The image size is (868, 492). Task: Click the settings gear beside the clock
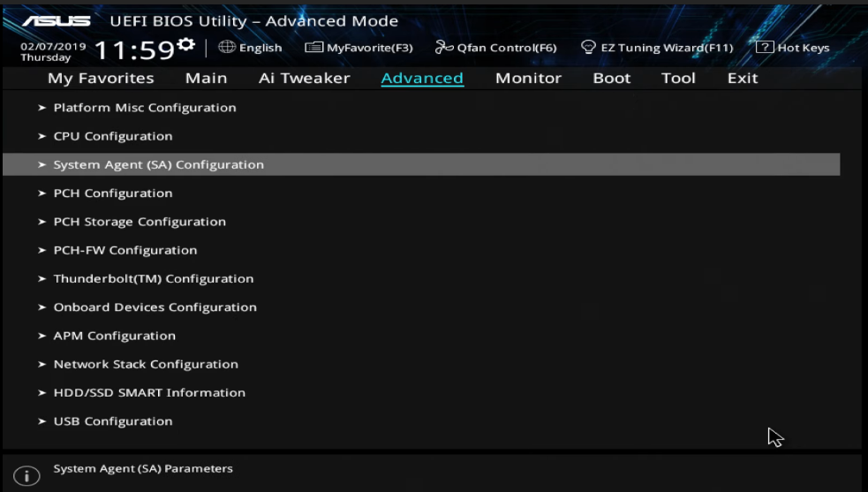click(x=185, y=44)
